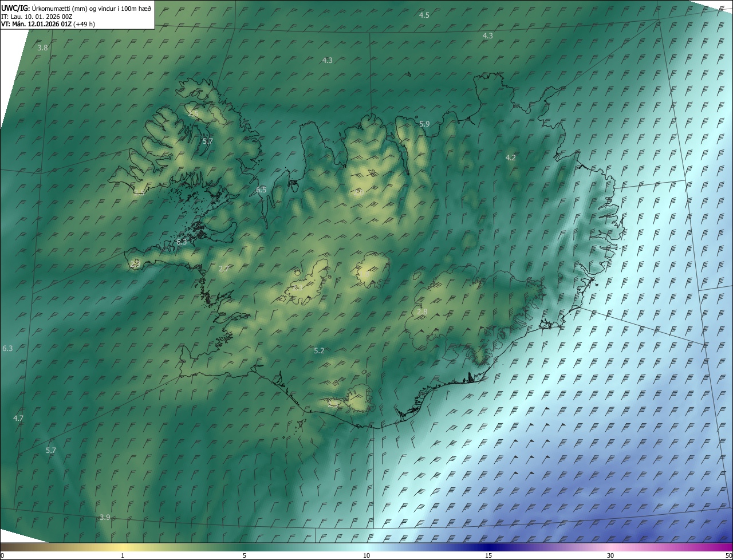733x560 pixels.
Task: Click the 6.5 value label on the map
Action: pos(261,190)
